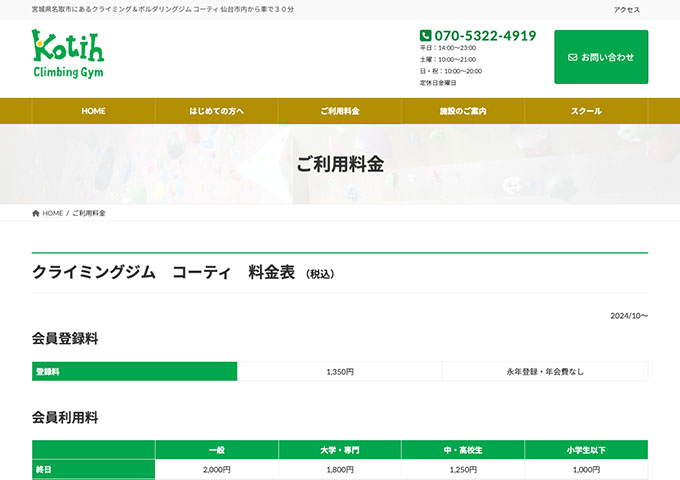Click the 大学・専門 column header
This screenshot has height=480, width=680.
[x=340, y=450]
